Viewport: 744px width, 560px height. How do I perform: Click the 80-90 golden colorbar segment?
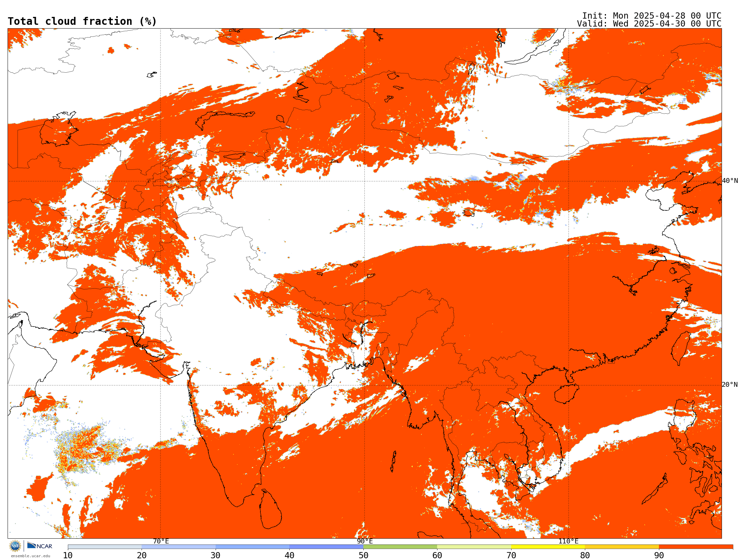(x=622, y=547)
